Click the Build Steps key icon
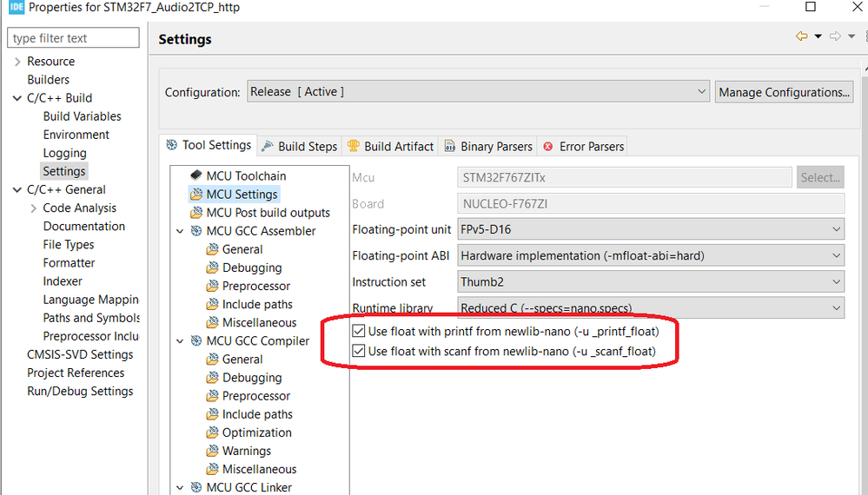This screenshot has height=495, width=868. click(x=268, y=146)
